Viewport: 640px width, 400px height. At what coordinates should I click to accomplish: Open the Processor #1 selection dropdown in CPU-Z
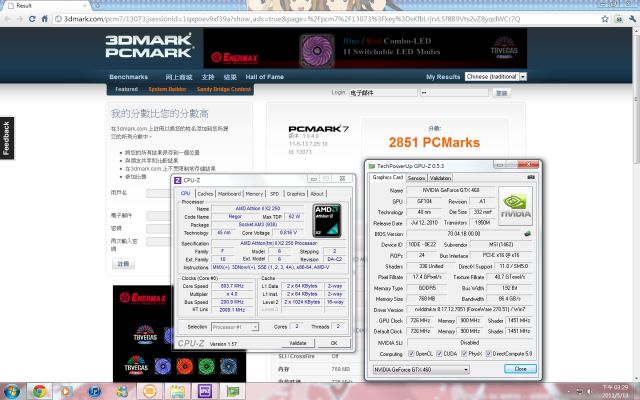(x=235, y=327)
